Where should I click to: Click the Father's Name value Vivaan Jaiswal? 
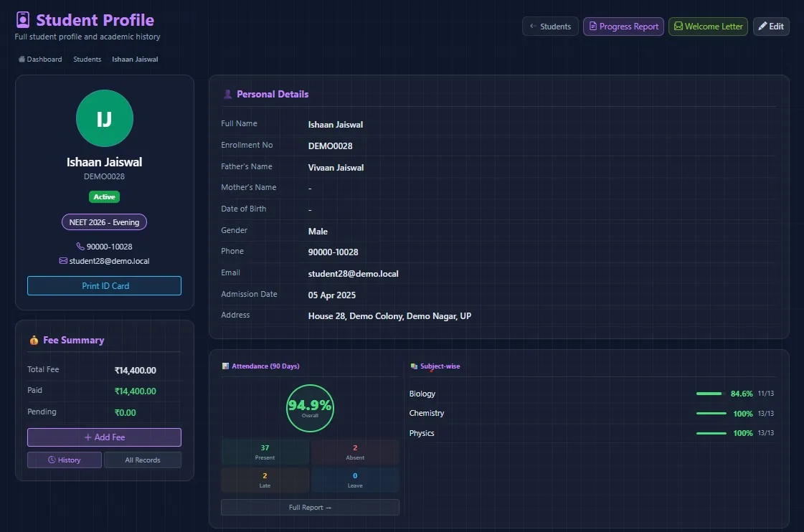[336, 168]
